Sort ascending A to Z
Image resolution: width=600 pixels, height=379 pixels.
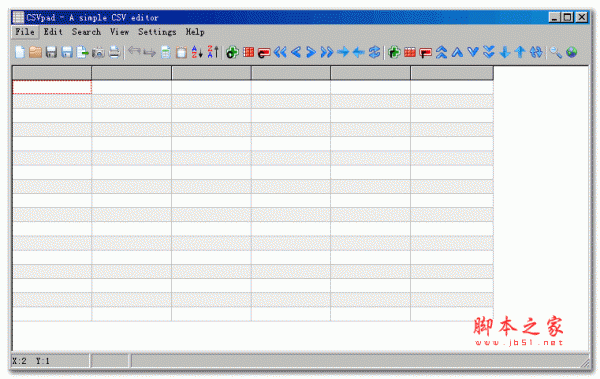197,52
